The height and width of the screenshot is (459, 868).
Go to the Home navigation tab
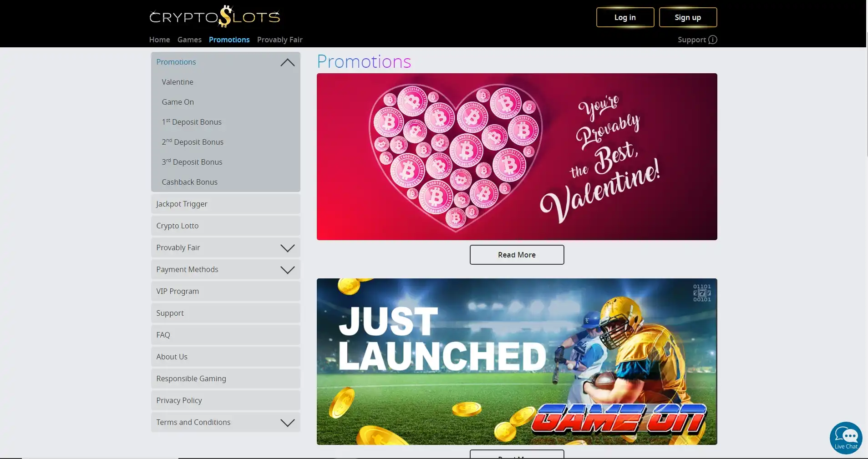point(159,40)
